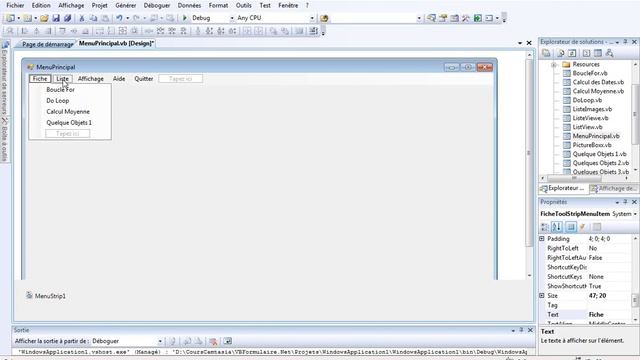Click the Quitter menu item in the form
640x360 pixels.
pos(144,79)
